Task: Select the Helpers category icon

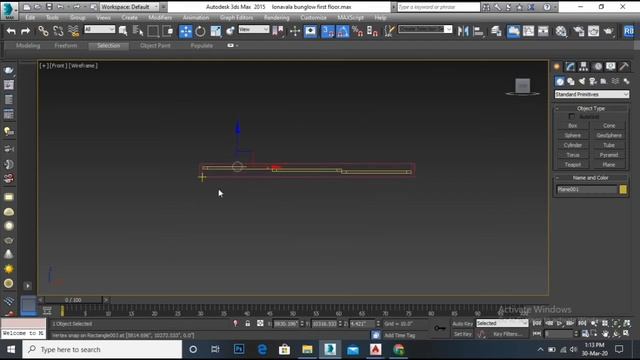Action: point(604,82)
